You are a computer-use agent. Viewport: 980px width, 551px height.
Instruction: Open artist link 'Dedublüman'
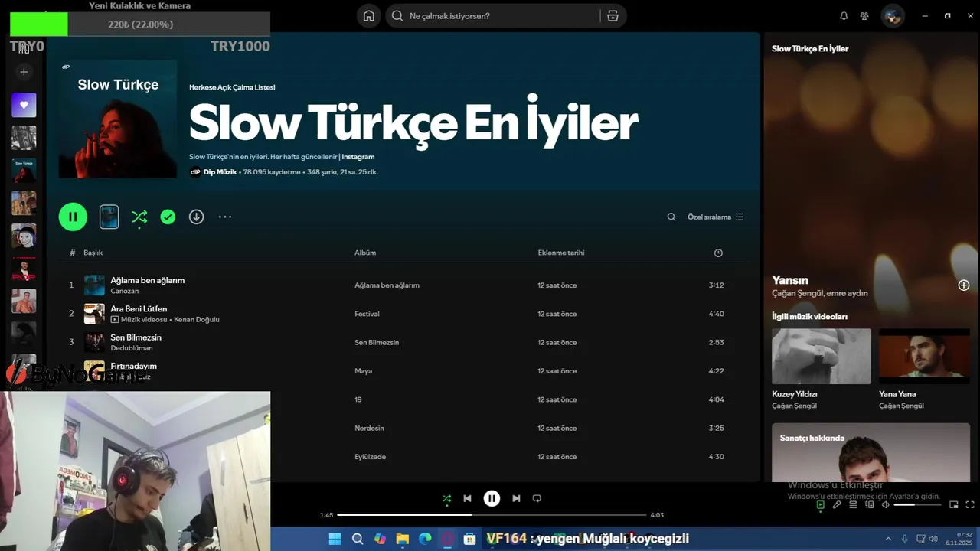[x=132, y=348]
